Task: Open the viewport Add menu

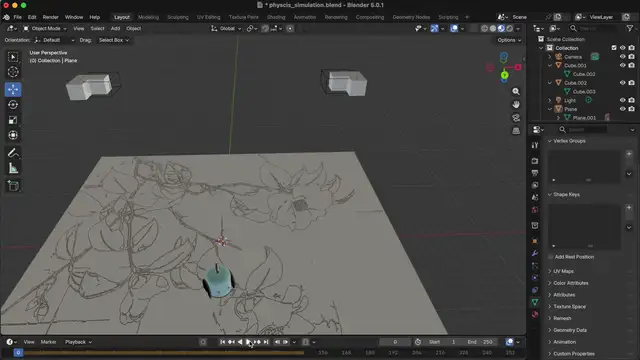Action: tap(116, 29)
